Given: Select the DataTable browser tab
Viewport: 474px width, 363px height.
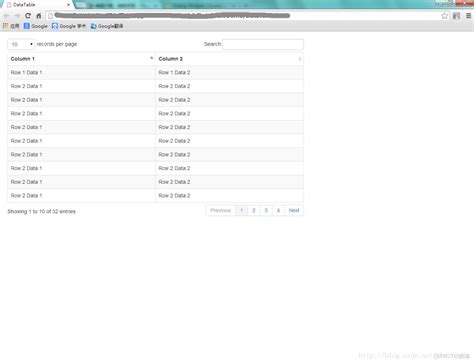Looking at the screenshot, I should click(x=38, y=5).
